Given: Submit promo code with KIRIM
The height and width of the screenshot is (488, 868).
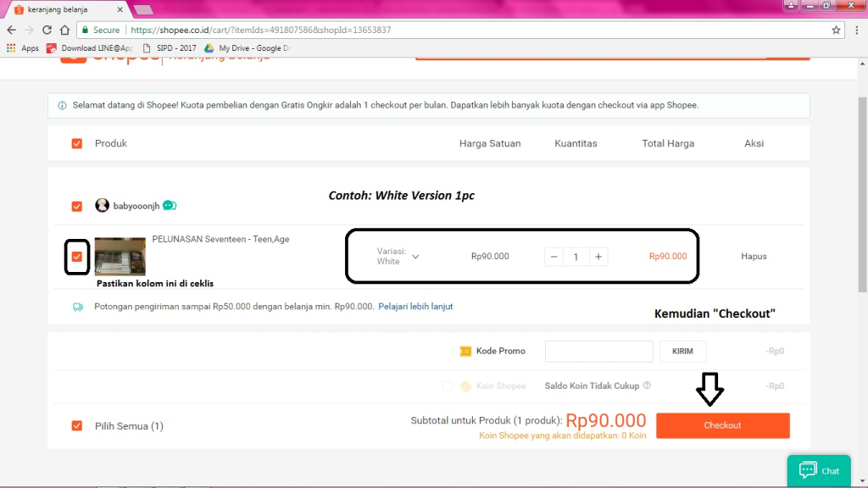Looking at the screenshot, I should pyautogui.click(x=682, y=351).
